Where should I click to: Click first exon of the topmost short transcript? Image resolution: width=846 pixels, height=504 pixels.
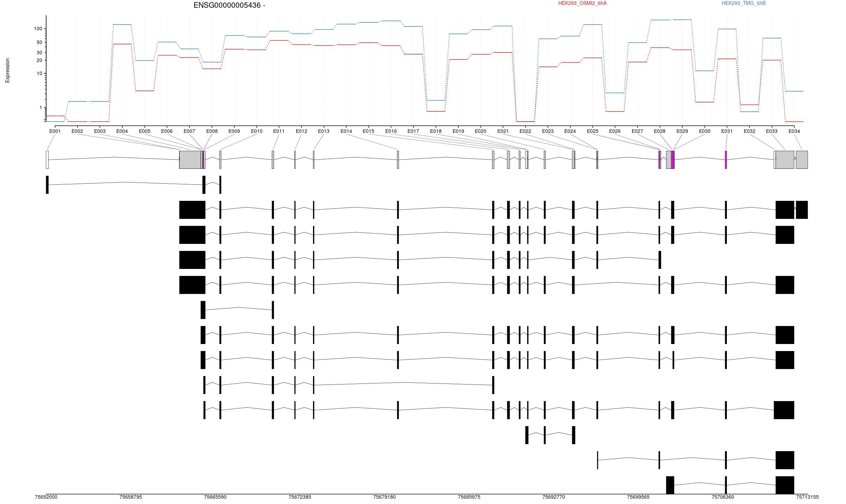point(47,185)
